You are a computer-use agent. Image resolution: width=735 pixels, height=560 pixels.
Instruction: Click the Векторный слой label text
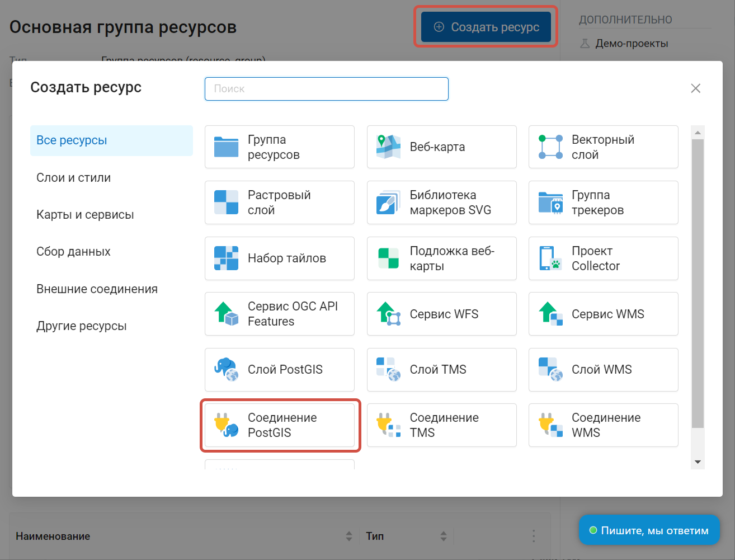tap(603, 147)
